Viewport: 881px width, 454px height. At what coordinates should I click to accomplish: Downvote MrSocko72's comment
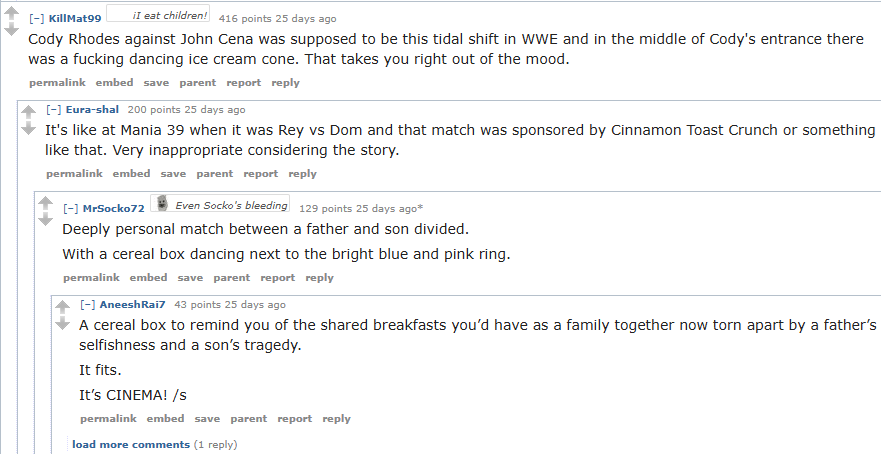point(45,220)
